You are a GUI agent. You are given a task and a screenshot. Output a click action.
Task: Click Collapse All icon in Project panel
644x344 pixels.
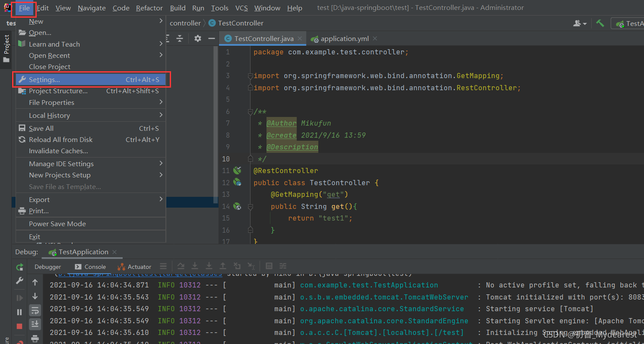click(180, 38)
